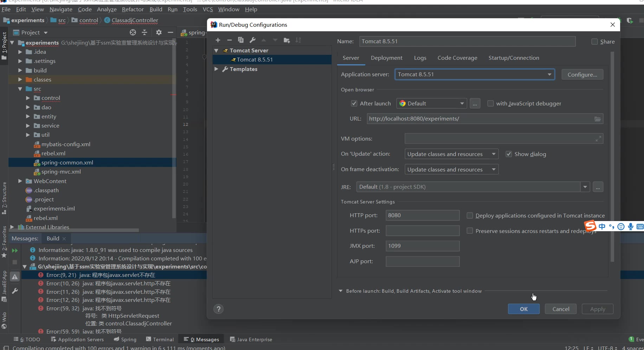Expand control package in Project tree
Viewport: 644px width, 350px height.
coord(28,98)
